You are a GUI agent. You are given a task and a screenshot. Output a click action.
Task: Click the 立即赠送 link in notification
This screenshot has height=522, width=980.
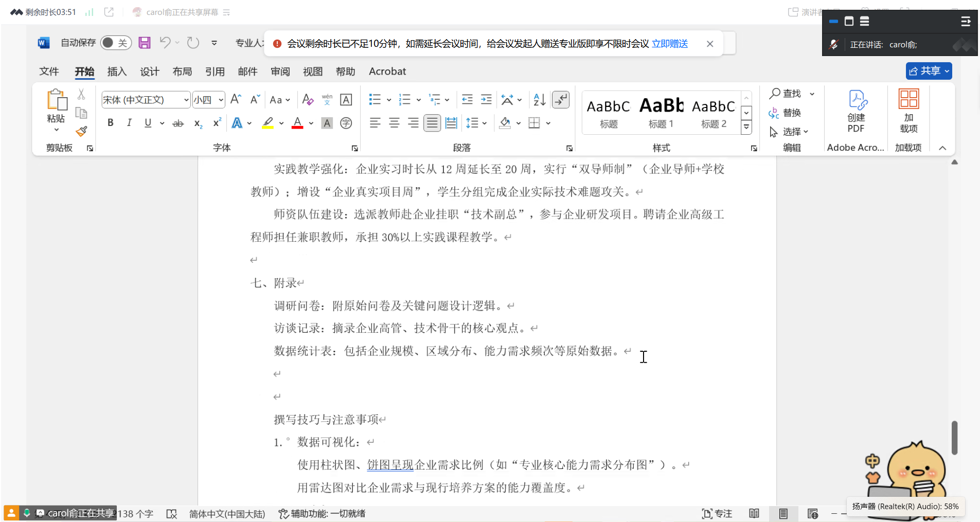669,44
